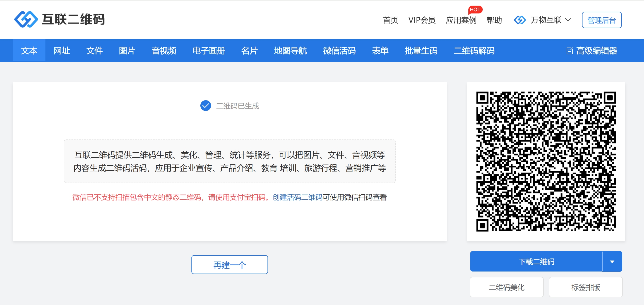Click the 管理后台 button
This screenshot has height=305, width=644.
[602, 20]
